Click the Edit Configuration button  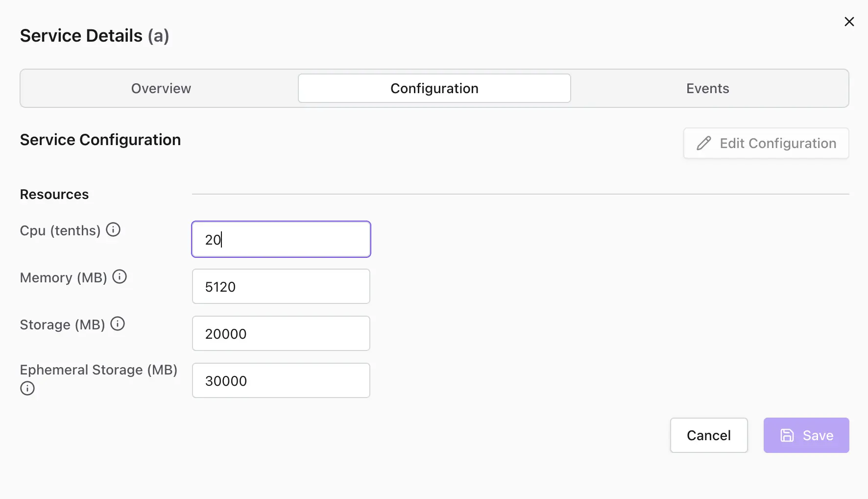(766, 143)
